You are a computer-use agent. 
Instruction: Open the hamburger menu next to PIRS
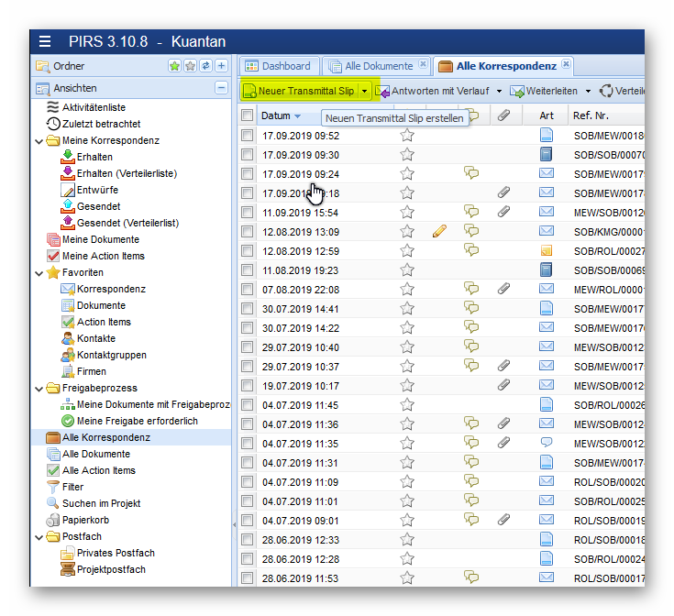pyautogui.click(x=45, y=41)
